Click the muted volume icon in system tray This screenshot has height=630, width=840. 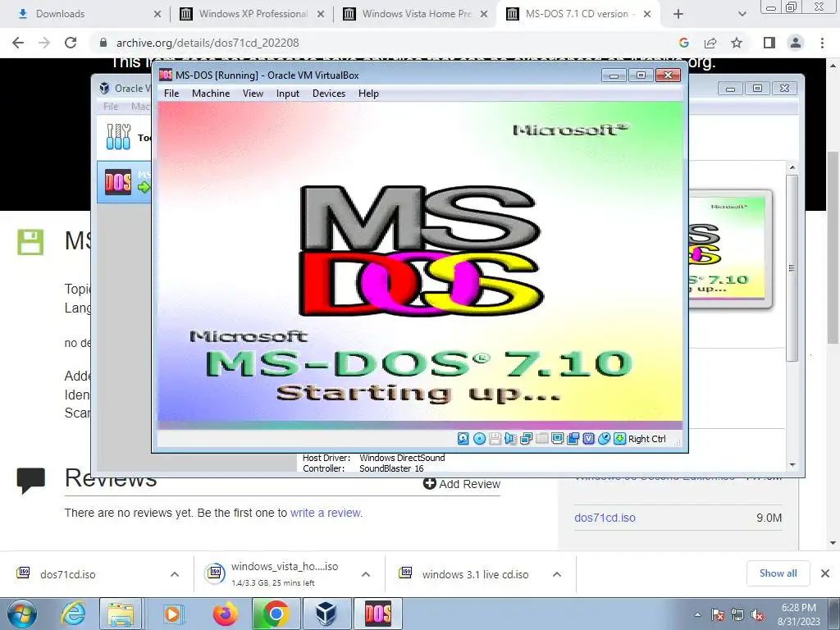[x=757, y=615]
